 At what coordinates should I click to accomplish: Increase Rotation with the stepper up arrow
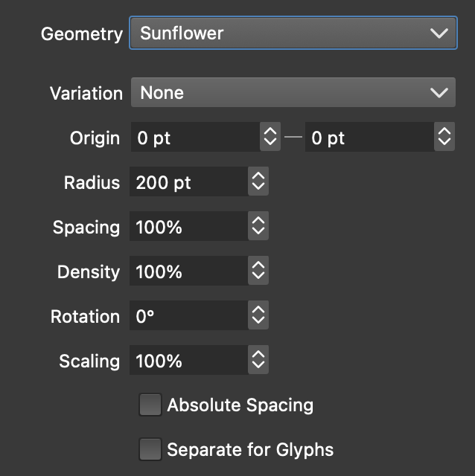pos(258,311)
